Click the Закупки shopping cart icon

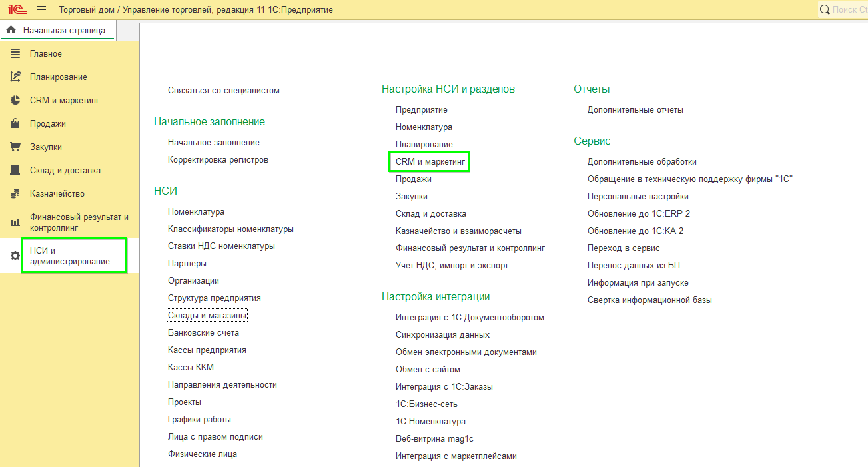click(15, 147)
